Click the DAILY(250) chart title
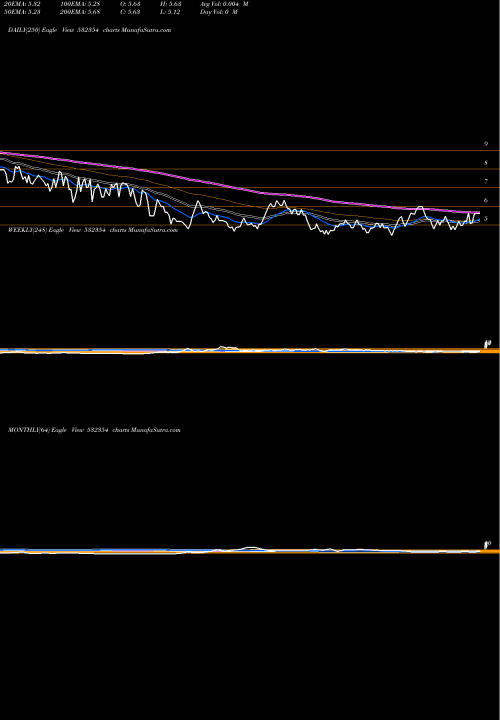The width and height of the screenshot is (500, 720). click(90, 30)
